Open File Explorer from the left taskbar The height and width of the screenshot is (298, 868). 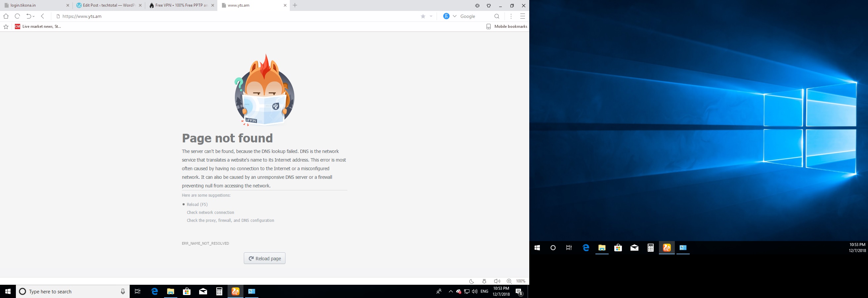(x=170, y=292)
